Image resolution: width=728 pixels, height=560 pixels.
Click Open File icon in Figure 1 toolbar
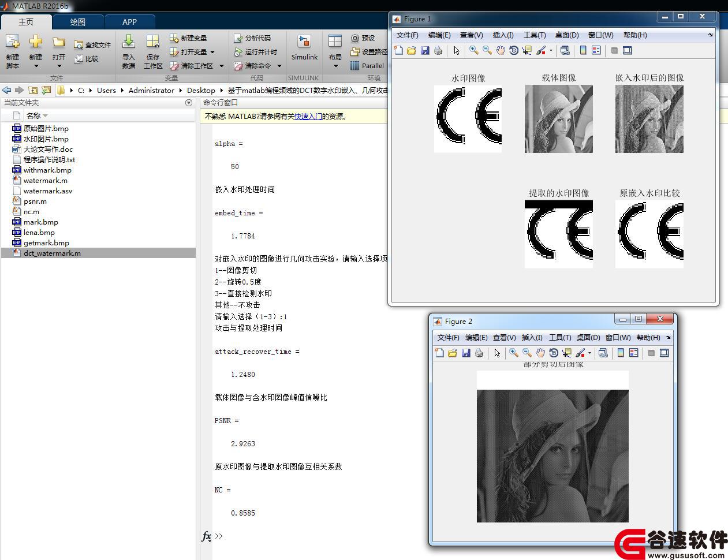click(x=412, y=51)
